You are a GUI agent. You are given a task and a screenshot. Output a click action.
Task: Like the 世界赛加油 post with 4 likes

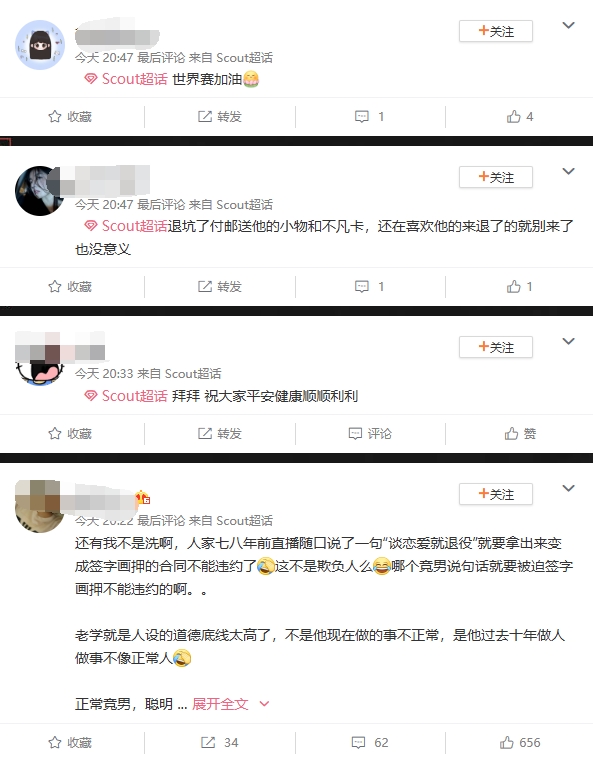point(520,117)
